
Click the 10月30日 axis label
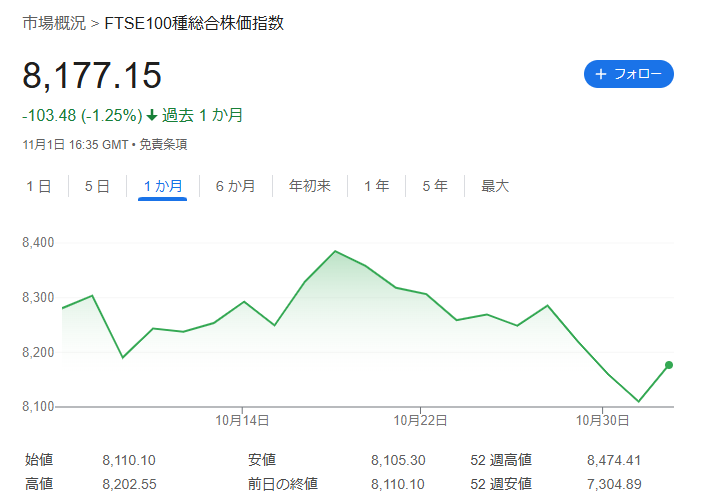[602, 421]
